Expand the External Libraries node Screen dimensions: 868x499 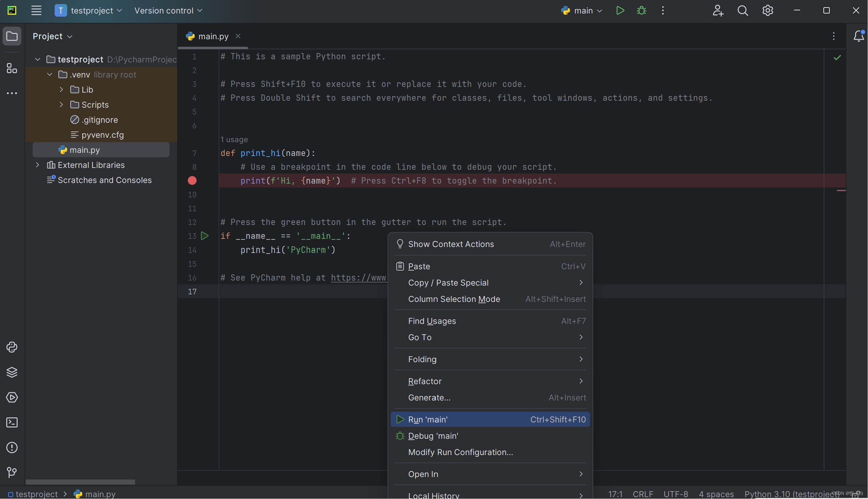pos(37,165)
